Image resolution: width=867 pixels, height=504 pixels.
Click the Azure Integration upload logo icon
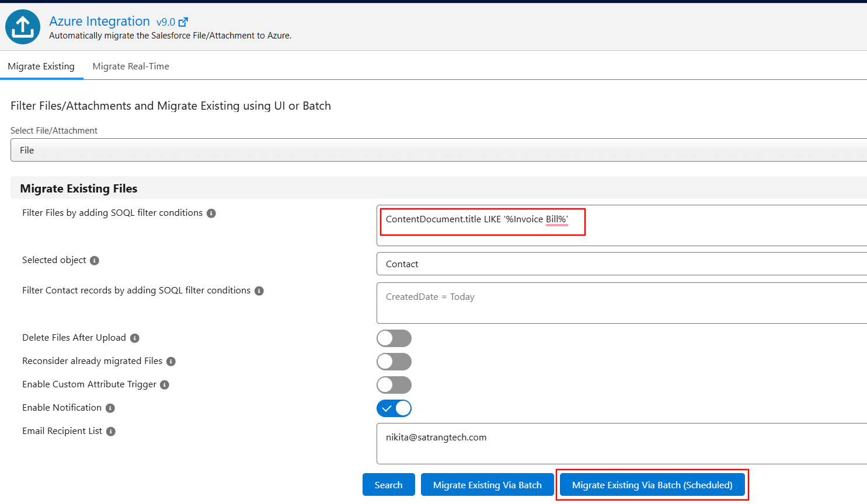[23, 27]
